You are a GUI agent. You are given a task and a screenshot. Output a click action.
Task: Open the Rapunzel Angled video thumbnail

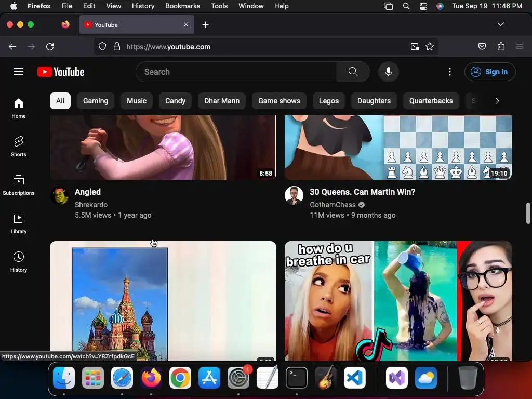163,147
